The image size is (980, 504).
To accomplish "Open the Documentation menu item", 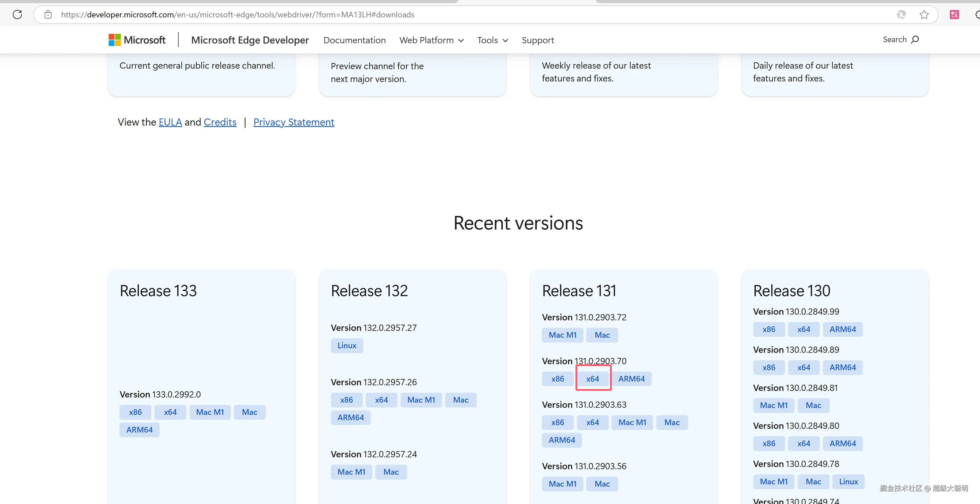I will point(354,40).
